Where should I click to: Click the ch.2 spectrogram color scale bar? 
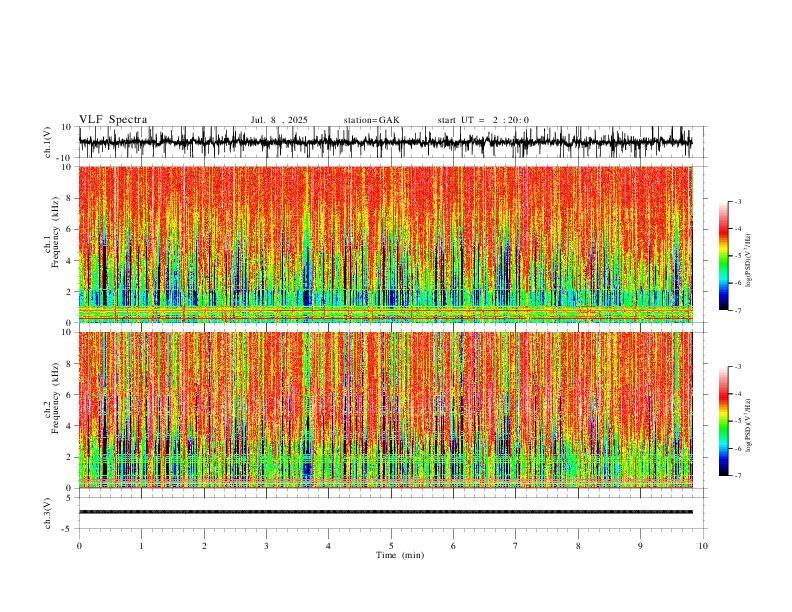(723, 421)
